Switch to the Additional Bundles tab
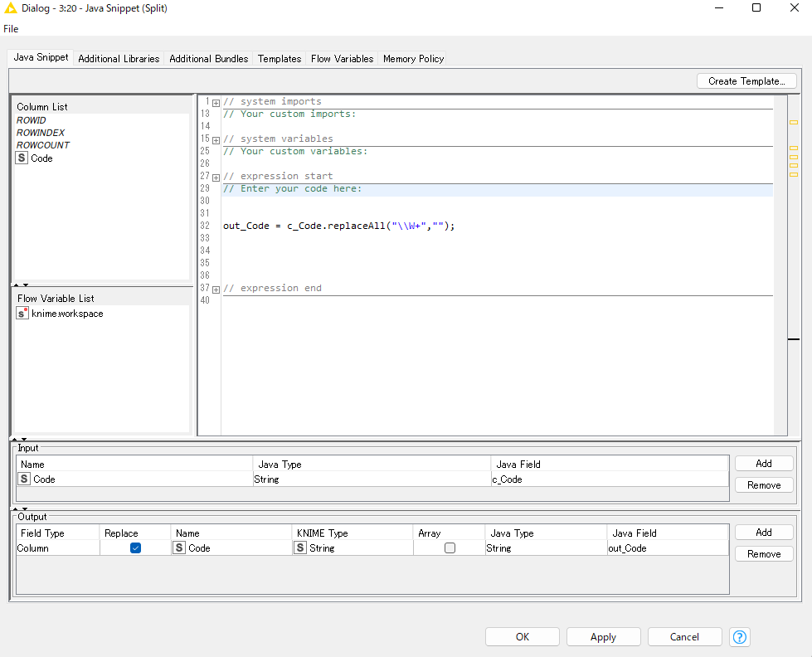 click(x=209, y=59)
